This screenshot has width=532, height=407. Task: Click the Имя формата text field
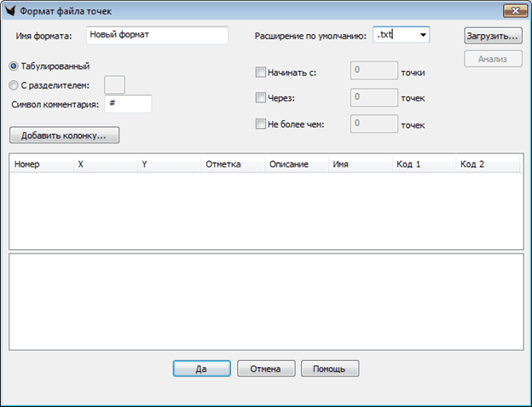click(x=157, y=35)
